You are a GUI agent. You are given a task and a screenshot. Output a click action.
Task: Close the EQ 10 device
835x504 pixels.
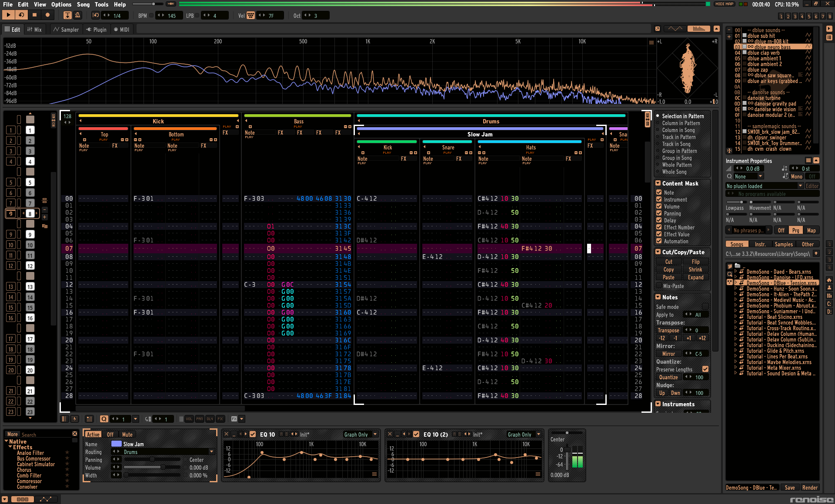(226, 434)
